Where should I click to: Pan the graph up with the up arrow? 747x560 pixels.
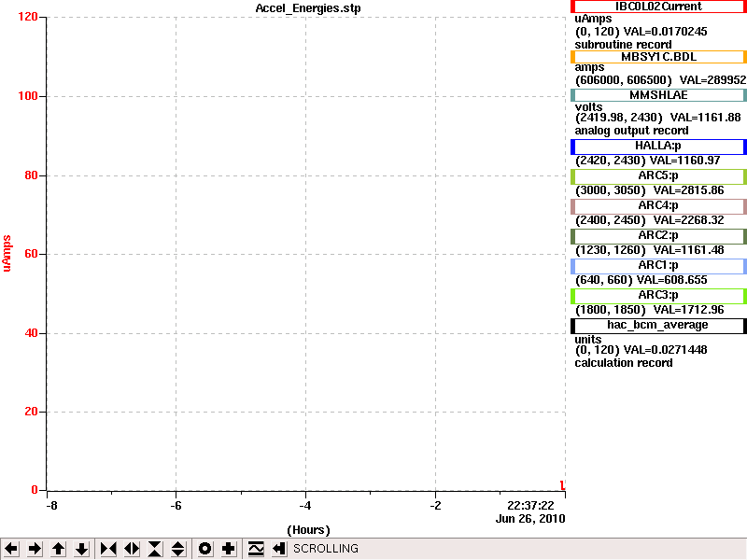point(58,549)
